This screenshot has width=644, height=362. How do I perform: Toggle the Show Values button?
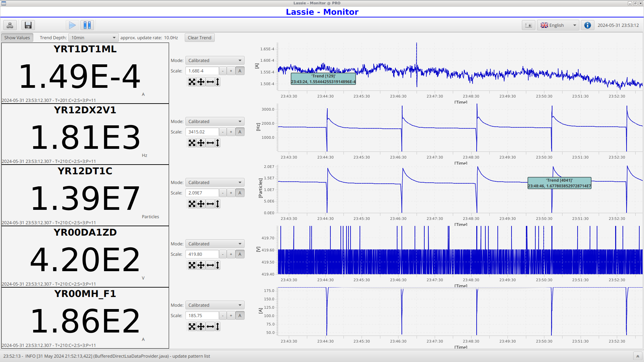pos(17,38)
